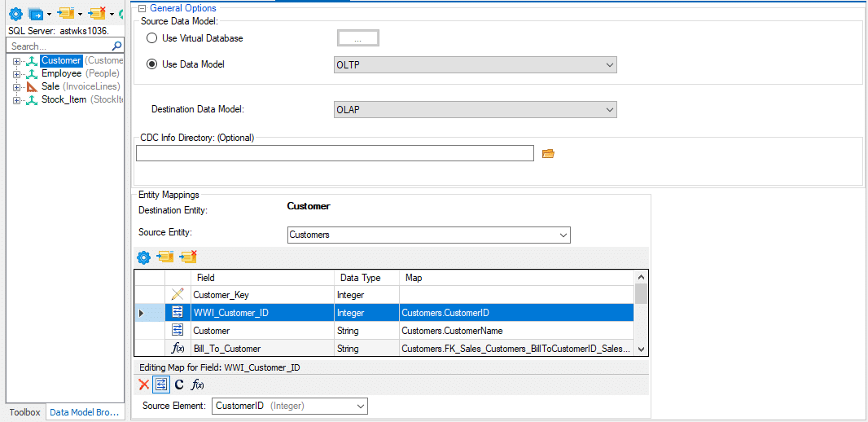Click folder icon beside CDC Info Directory
The height and width of the screenshot is (422, 868).
[548, 153]
